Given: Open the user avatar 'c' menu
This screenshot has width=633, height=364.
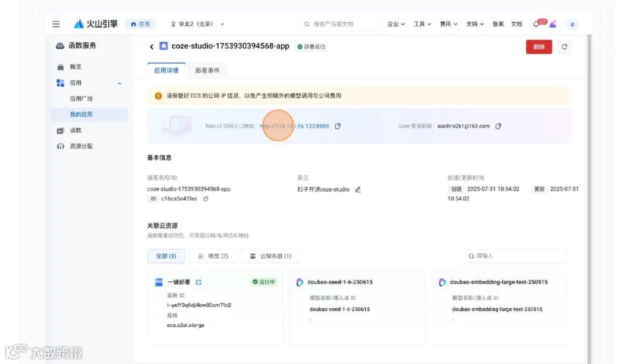Looking at the screenshot, I should click(573, 25).
